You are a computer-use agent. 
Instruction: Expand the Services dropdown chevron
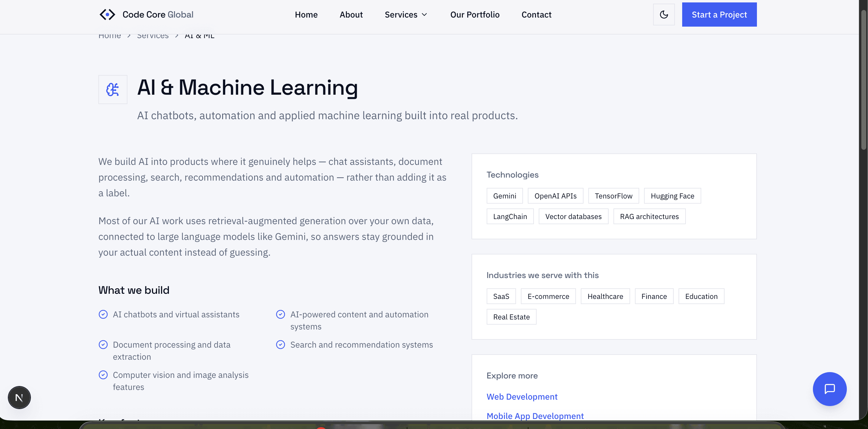pos(424,15)
